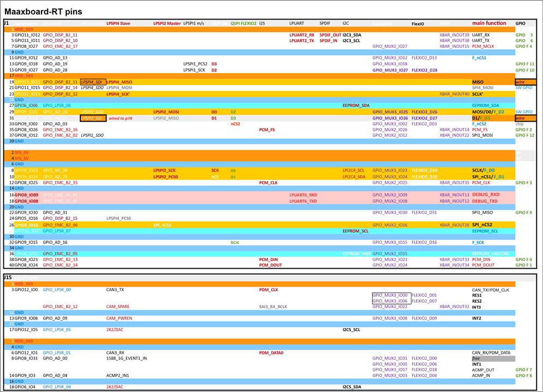Click the LPSPI4_MOSI cell
Screen dimensions: 543x392
coord(119,88)
